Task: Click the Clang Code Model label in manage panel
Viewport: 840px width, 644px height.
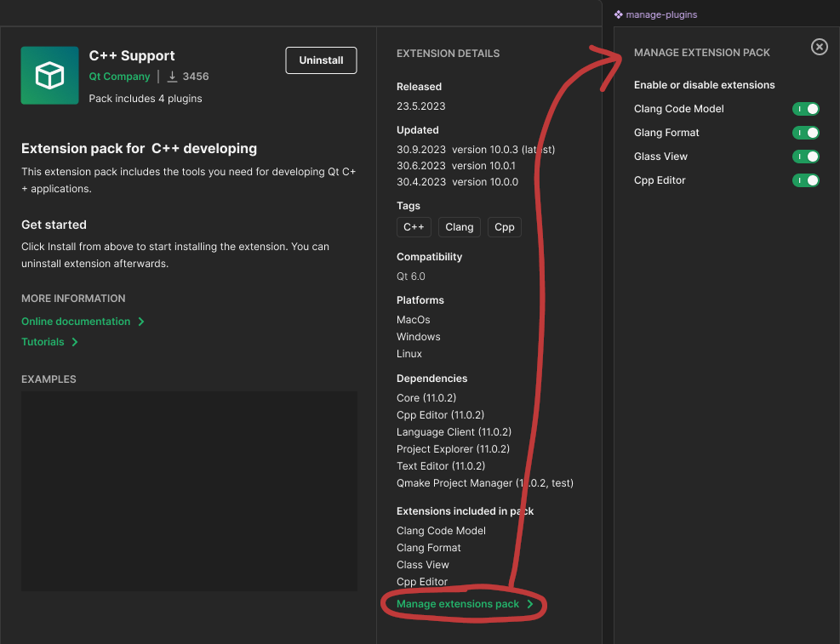Action: click(679, 109)
